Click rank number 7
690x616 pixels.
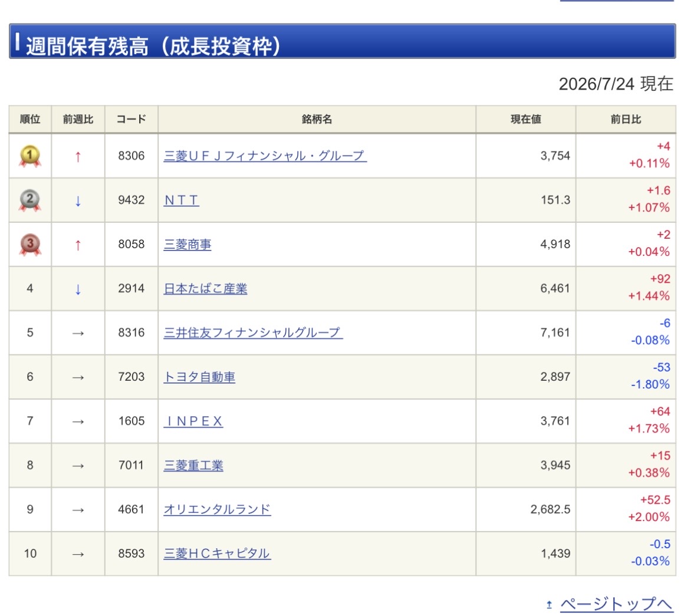click(30, 421)
